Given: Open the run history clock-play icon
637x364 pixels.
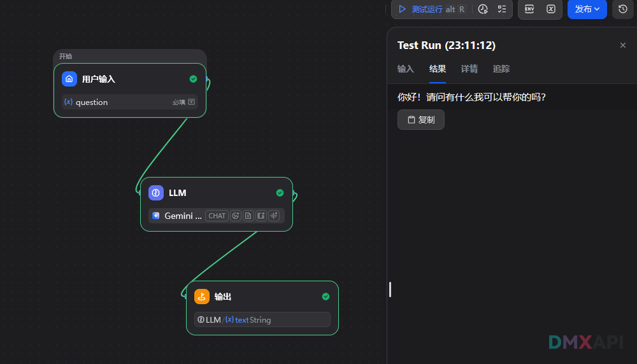Looking at the screenshot, I should [483, 9].
